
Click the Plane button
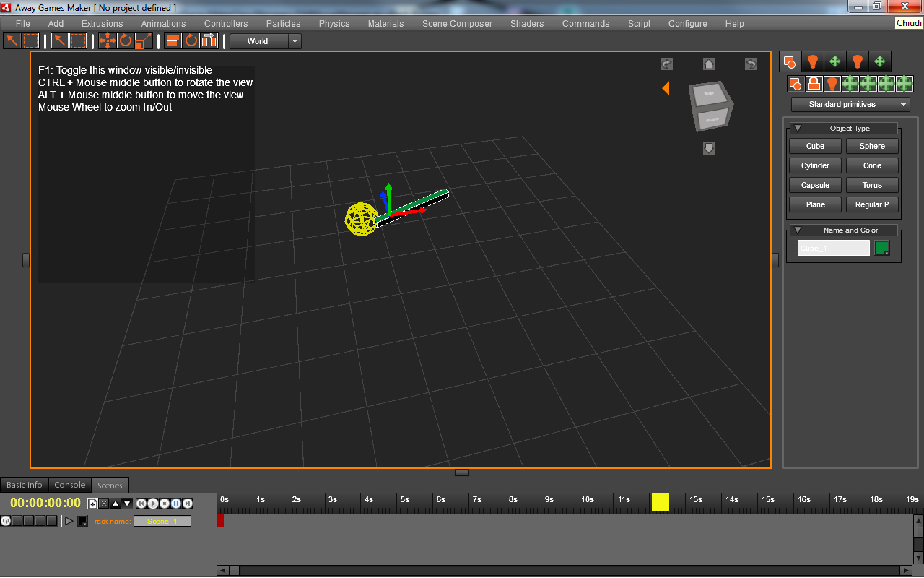816,204
